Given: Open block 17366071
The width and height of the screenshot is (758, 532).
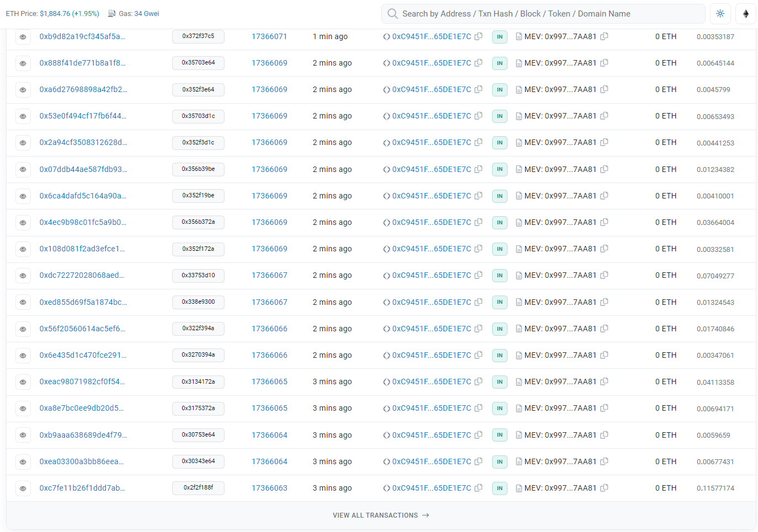Looking at the screenshot, I should coord(269,36).
